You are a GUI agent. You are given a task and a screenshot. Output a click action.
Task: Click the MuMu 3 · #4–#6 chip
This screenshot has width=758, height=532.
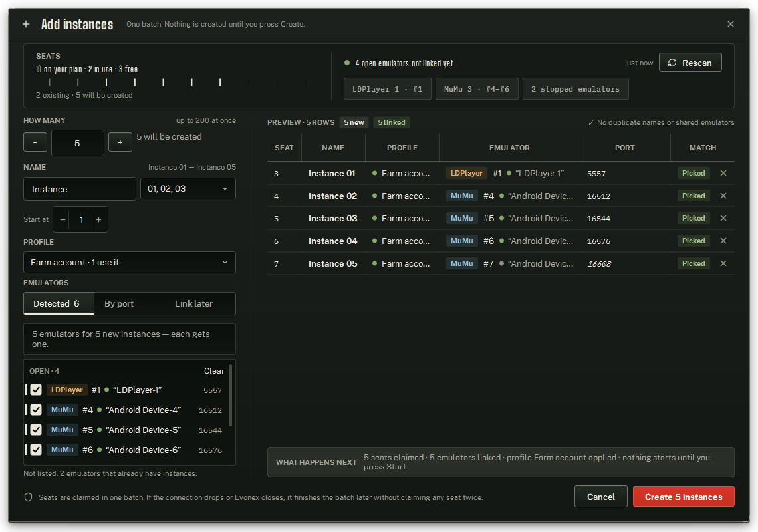(x=477, y=89)
